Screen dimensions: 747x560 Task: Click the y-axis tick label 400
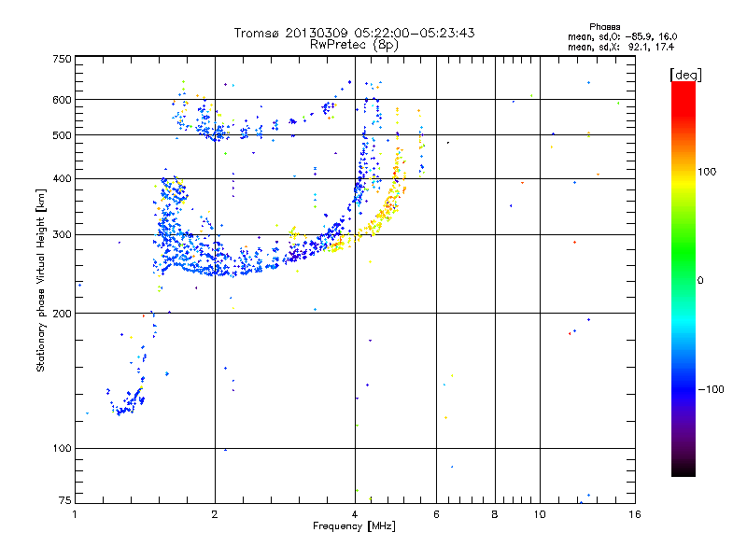pyautogui.click(x=62, y=179)
